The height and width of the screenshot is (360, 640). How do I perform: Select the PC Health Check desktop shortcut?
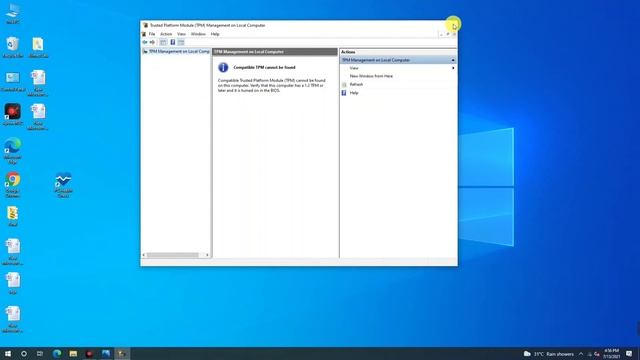click(63, 185)
